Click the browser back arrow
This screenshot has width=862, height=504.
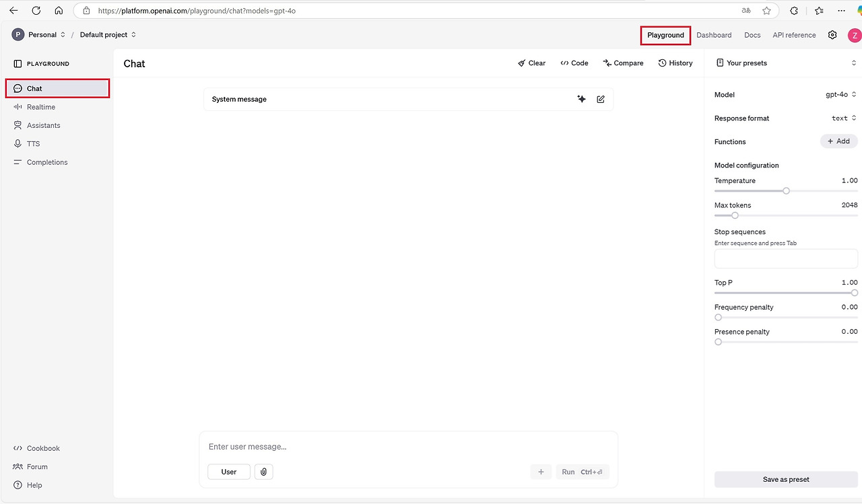point(13,11)
